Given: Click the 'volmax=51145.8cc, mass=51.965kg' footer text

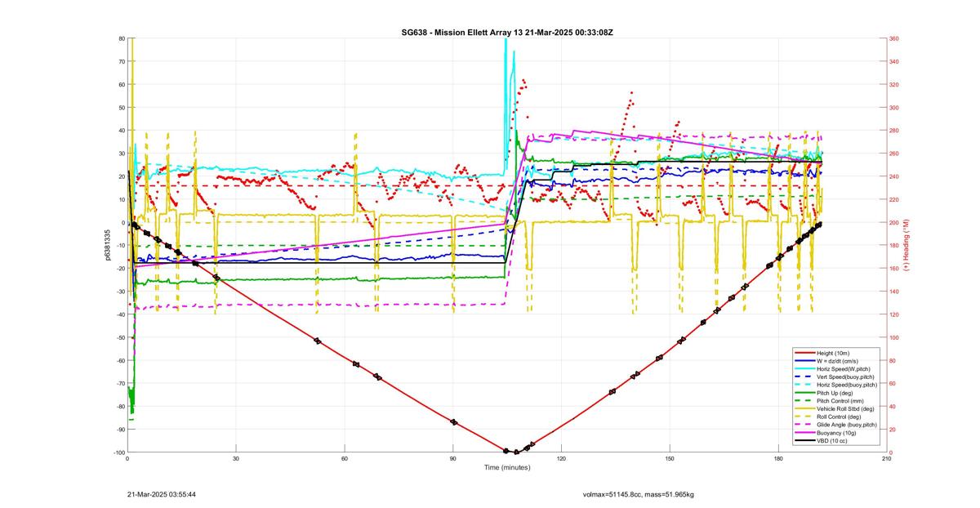Looking at the screenshot, I should [638, 494].
